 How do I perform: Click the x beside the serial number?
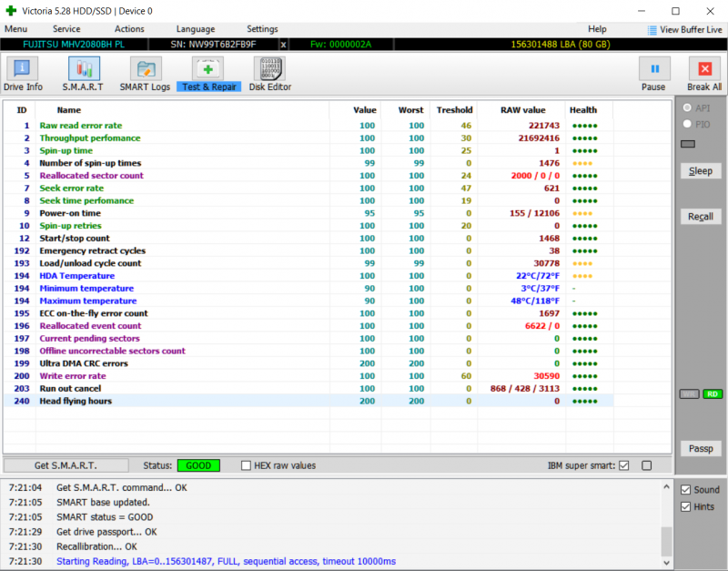[x=283, y=44]
